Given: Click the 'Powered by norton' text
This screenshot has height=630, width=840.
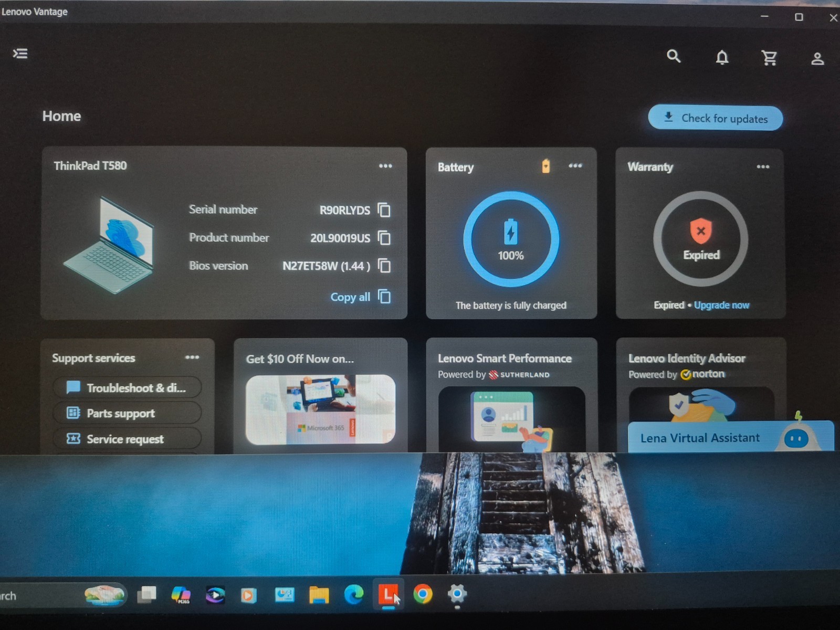Looking at the screenshot, I should pos(677,374).
